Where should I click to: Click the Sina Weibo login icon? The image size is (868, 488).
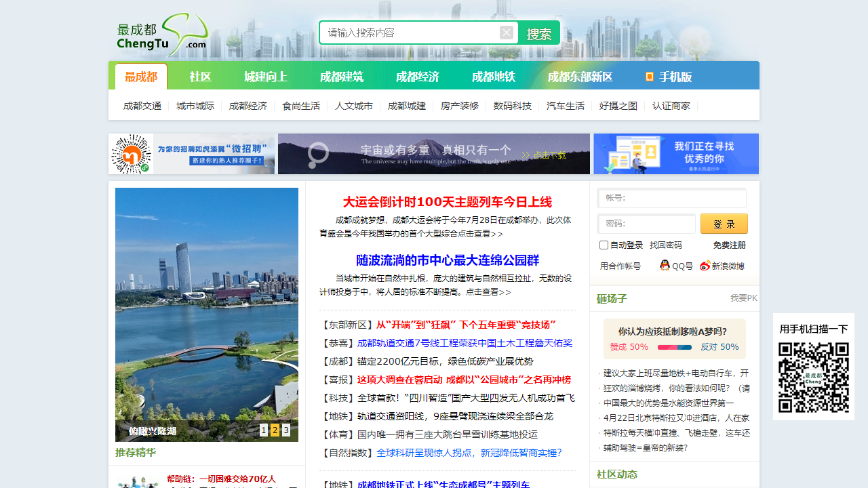[705, 266]
